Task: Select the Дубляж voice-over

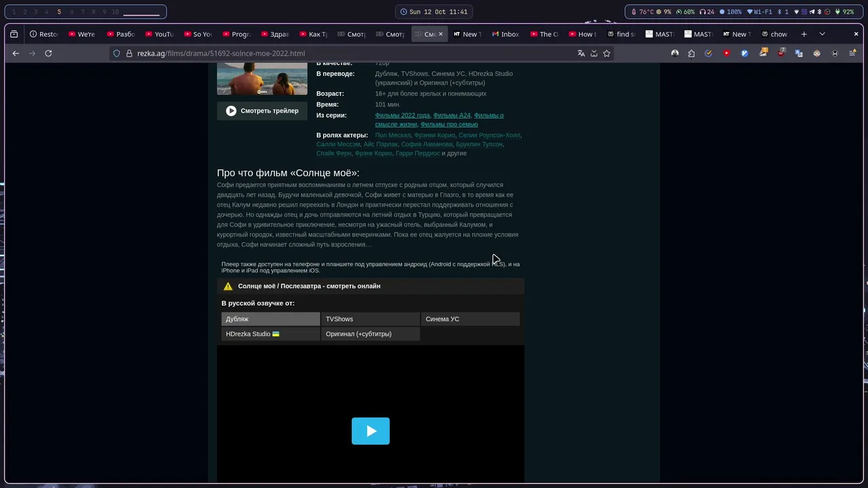Action: tap(271, 319)
